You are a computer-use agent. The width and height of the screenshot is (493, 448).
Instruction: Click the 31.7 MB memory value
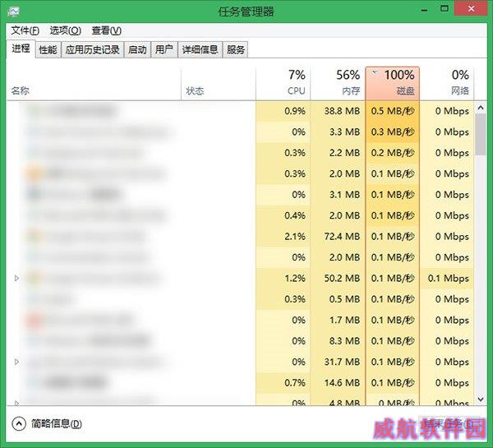pos(342,362)
